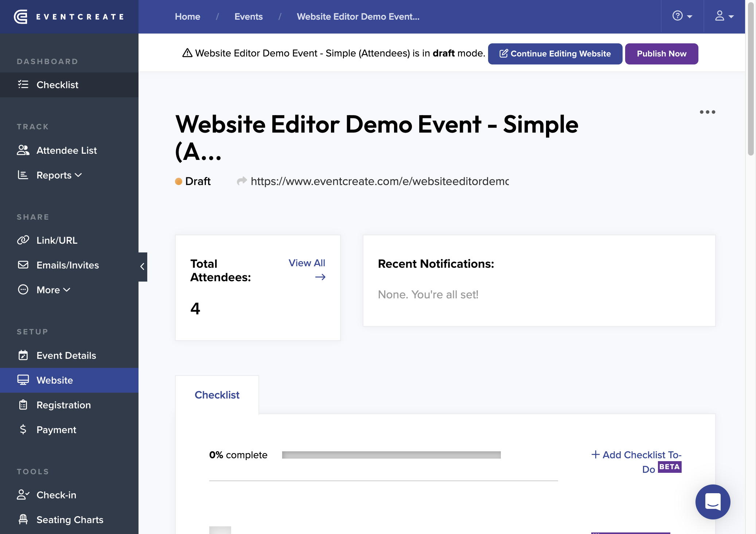Click the Website Editor Demo Event breadcrumb
This screenshot has width=756, height=534.
(358, 17)
